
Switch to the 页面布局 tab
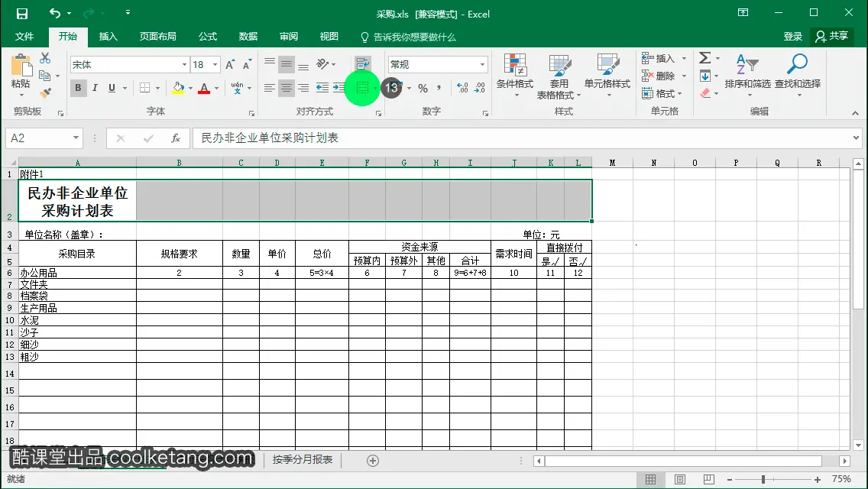coord(157,37)
